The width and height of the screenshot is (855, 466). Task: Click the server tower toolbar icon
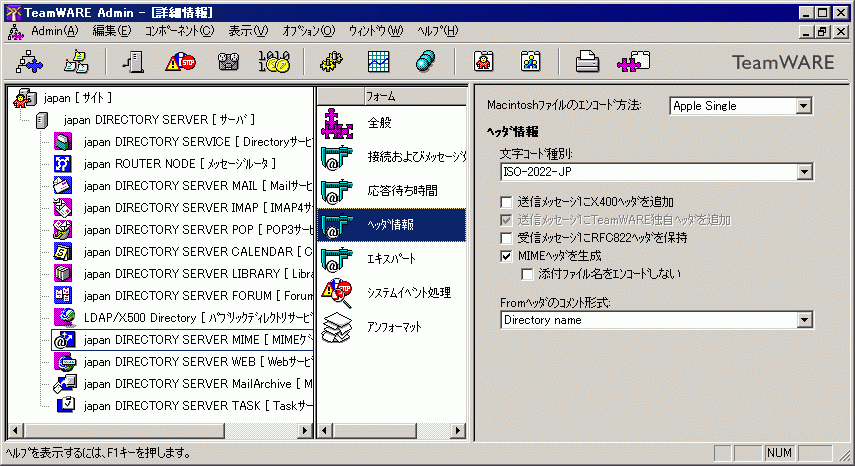pos(133,62)
